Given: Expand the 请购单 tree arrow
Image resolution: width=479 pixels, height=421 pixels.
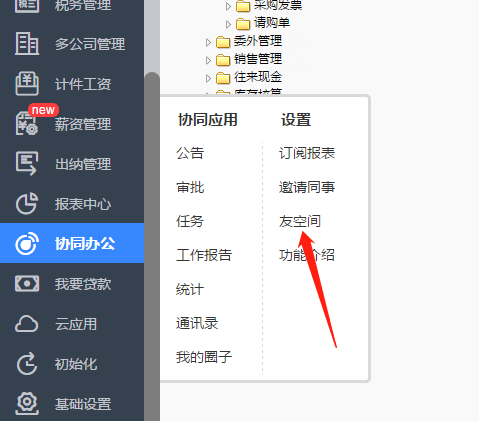Looking at the screenshot, I should tap(228, 24).
